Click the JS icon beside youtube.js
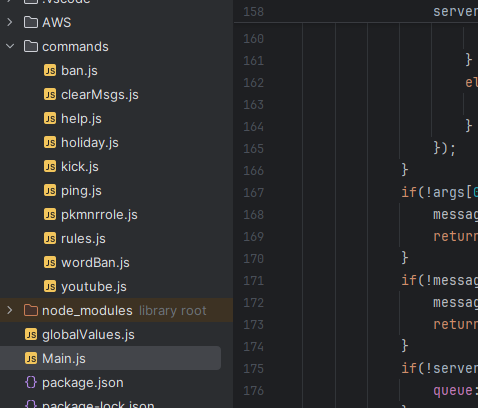 pos(50,286)
